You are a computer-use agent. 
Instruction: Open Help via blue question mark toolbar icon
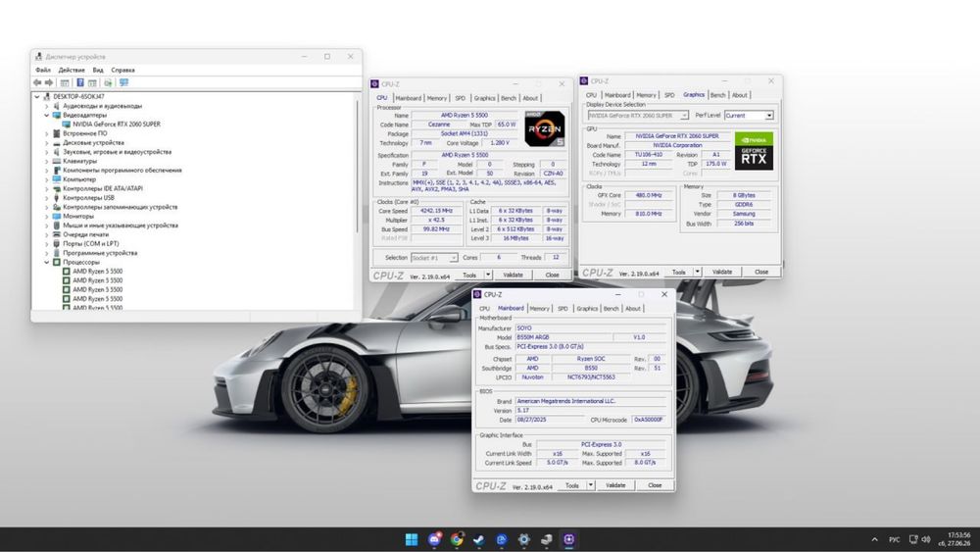pyautogui.click(x=80, y=82)
